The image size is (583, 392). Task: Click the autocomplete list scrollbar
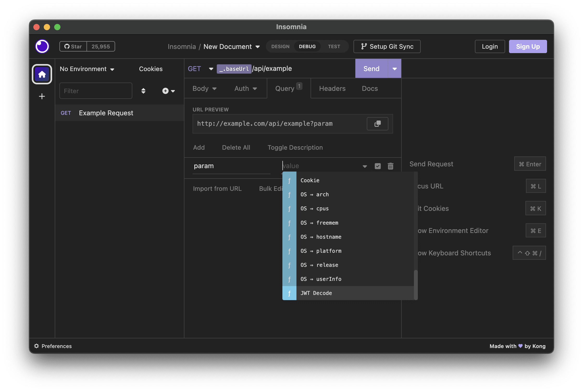point(416,285)
